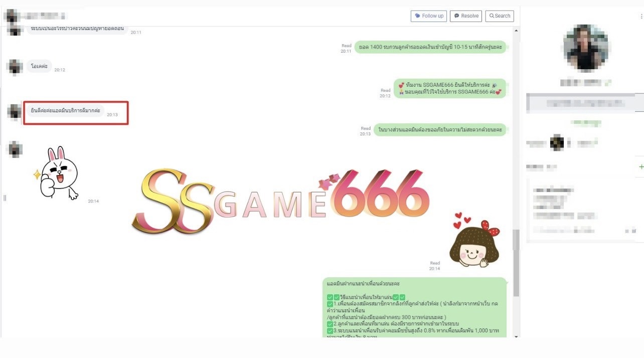Click the SSGAME666 thank-you message bubble
Image resolution: width=644 pixels, height=358 pixels.
449,89
